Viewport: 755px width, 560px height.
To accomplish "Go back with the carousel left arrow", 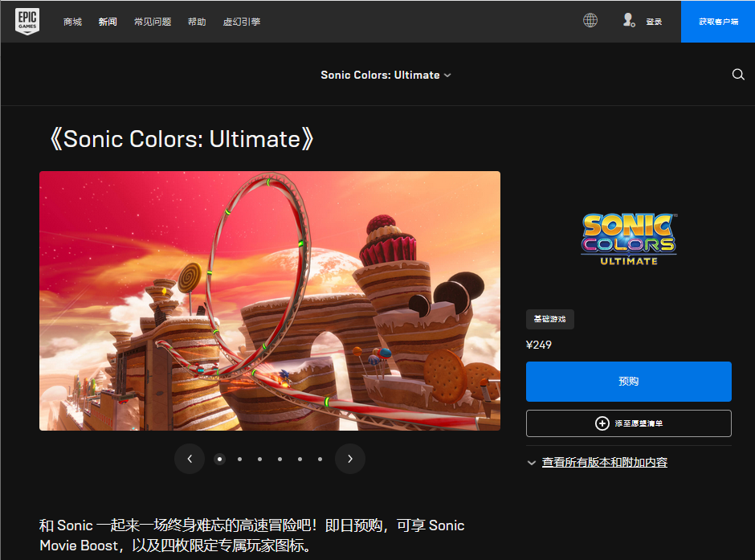I will point(190,459).
